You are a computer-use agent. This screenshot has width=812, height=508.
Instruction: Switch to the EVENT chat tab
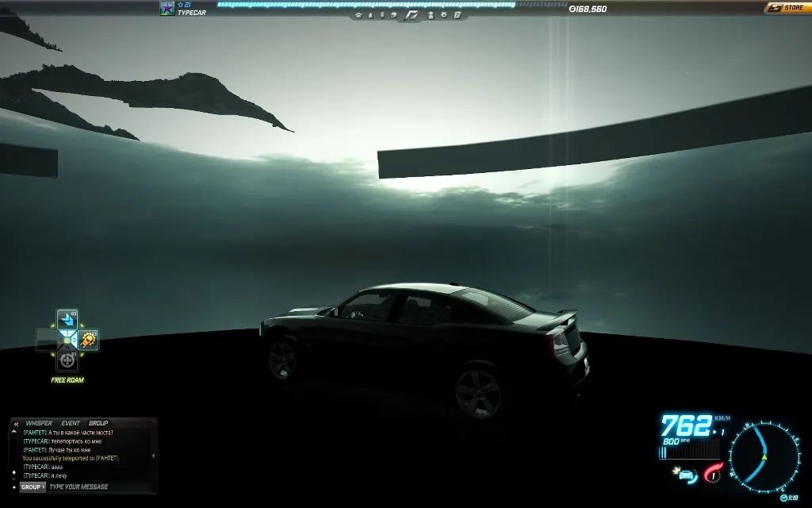point(71,424)
